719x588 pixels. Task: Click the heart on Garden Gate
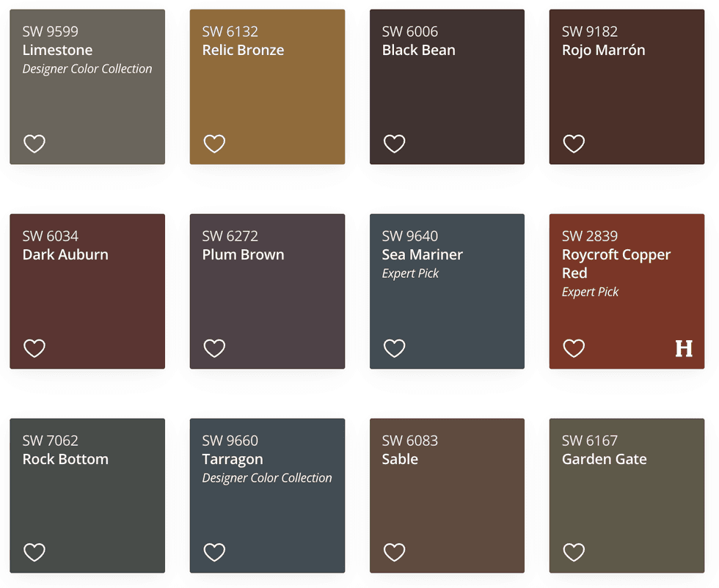(x=573, y=552)
